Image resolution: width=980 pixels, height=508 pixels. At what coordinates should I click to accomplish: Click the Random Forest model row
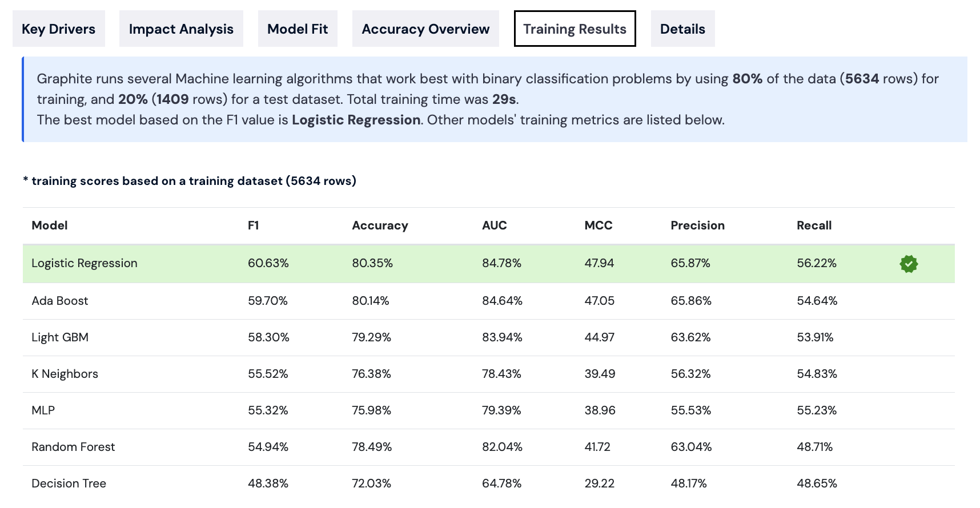click(73, 447)
